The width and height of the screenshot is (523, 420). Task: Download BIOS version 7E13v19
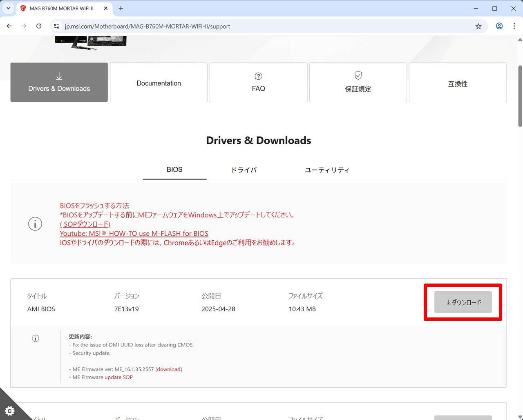pos(463,302)
